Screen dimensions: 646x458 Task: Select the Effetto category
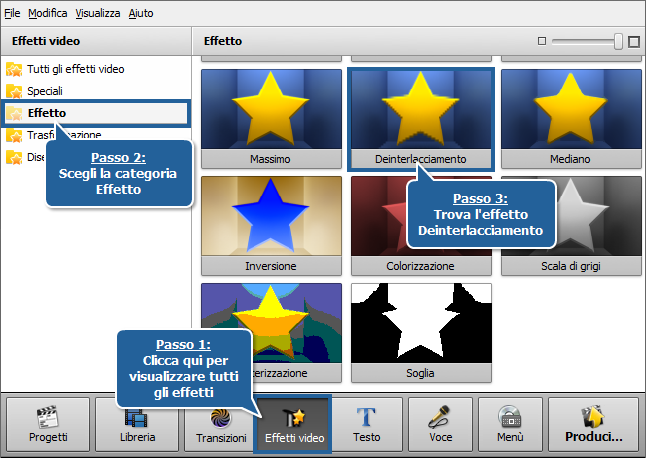point(96,113)
